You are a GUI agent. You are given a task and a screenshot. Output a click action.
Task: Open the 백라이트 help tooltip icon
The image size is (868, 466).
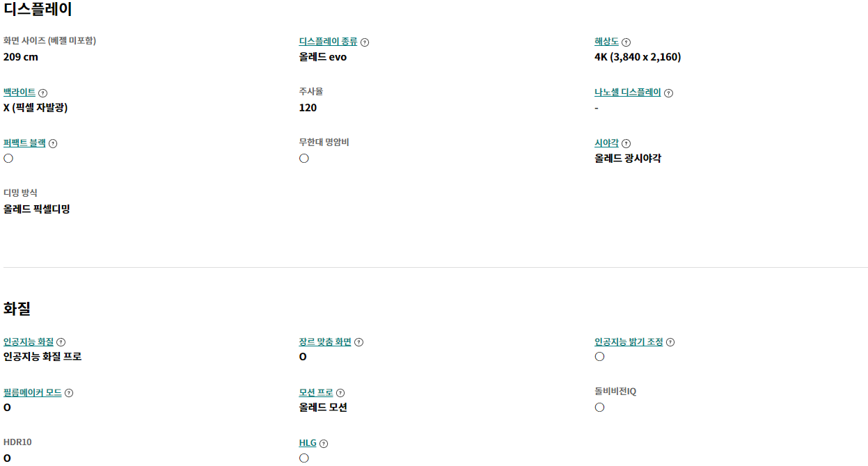43,93
